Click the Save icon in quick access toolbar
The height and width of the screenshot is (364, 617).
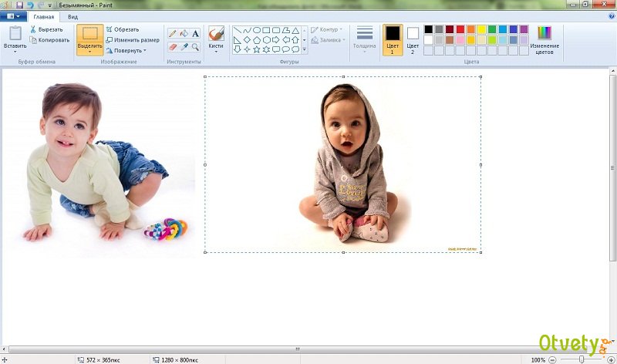pyautogui.click(x=19, y=5)
